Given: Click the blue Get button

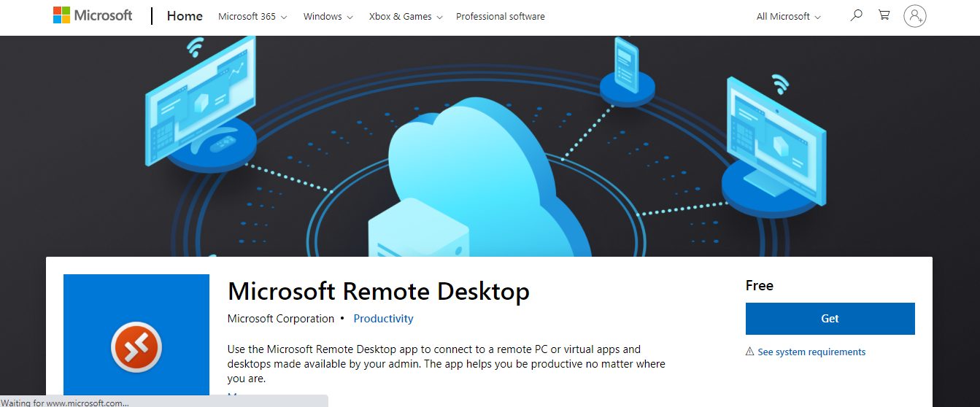Looking at the screenshot, I should (x=830, y=319).
